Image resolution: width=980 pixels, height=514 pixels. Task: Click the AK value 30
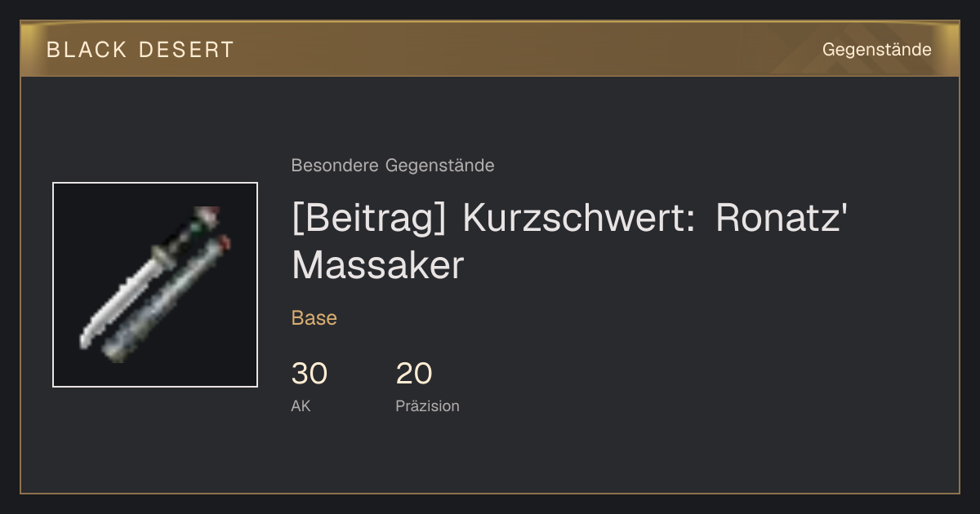310,374
